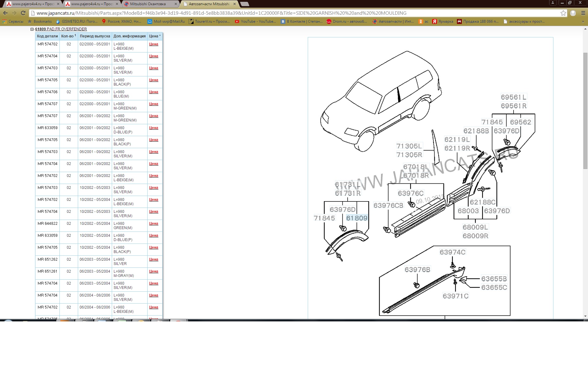Screen dimensions: 588x368
Task: Click in the URL address bar
Action: point(294,13)
